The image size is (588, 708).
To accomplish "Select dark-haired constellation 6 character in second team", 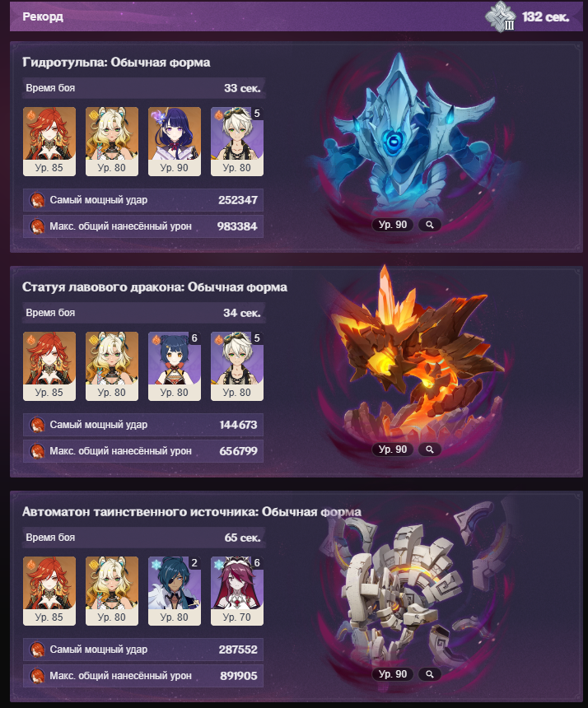I will [175, 366].
